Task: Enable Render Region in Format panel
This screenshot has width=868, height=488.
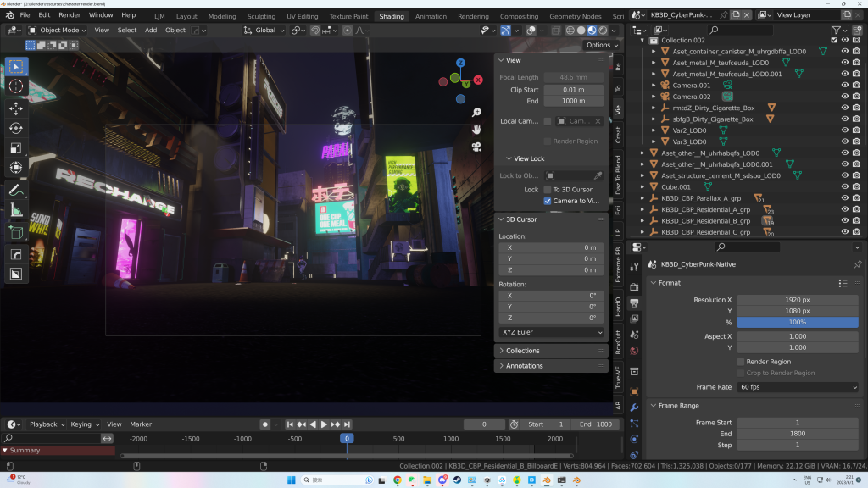Action: tap(741, 362)
